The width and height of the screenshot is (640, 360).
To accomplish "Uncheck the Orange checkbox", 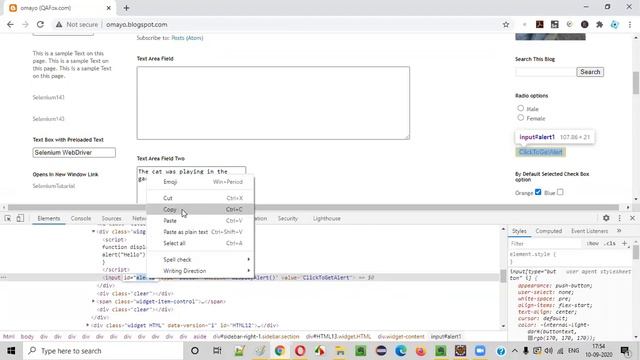I will tap(538, 192).
